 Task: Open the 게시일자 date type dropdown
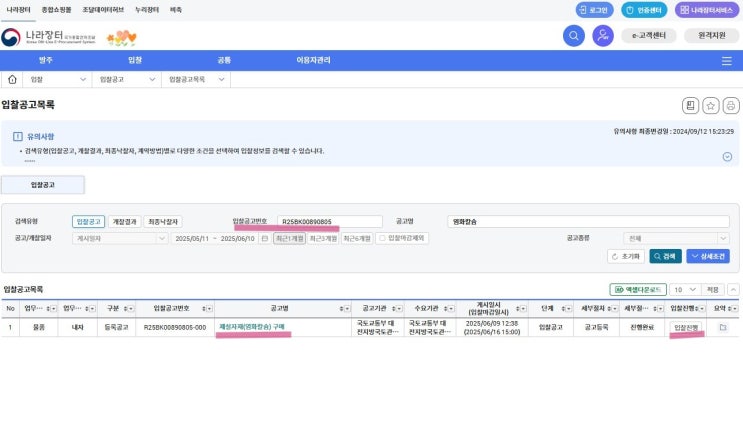pos(119,239)
